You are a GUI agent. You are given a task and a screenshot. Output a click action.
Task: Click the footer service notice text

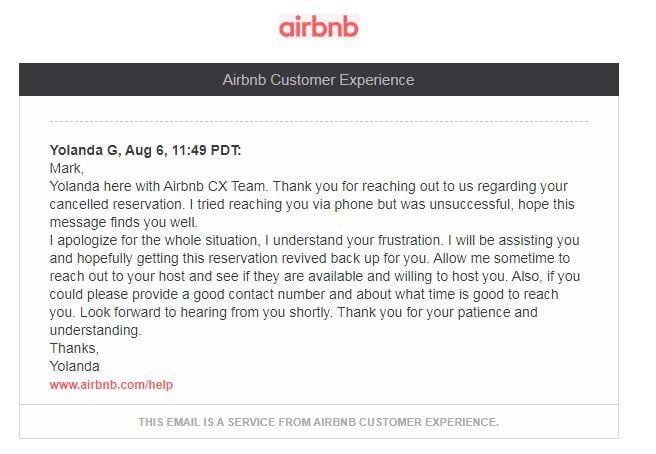319,422
